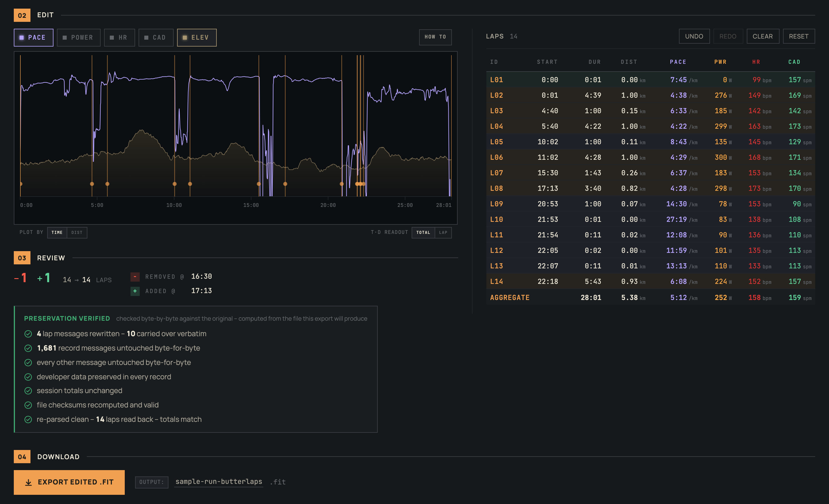829x504 pixels.
Task: Click the lap marker dot near 10:00
Action: [x=174, y=184]
